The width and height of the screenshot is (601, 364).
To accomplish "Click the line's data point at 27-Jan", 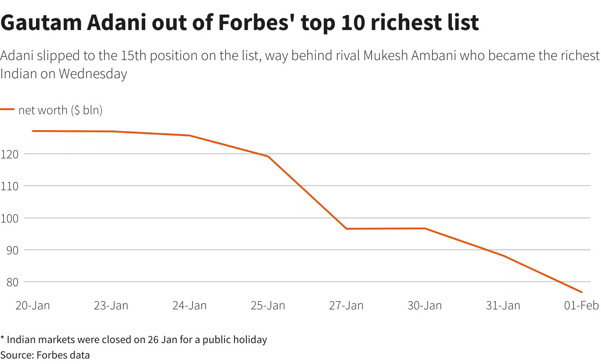I will coord(346,228).
